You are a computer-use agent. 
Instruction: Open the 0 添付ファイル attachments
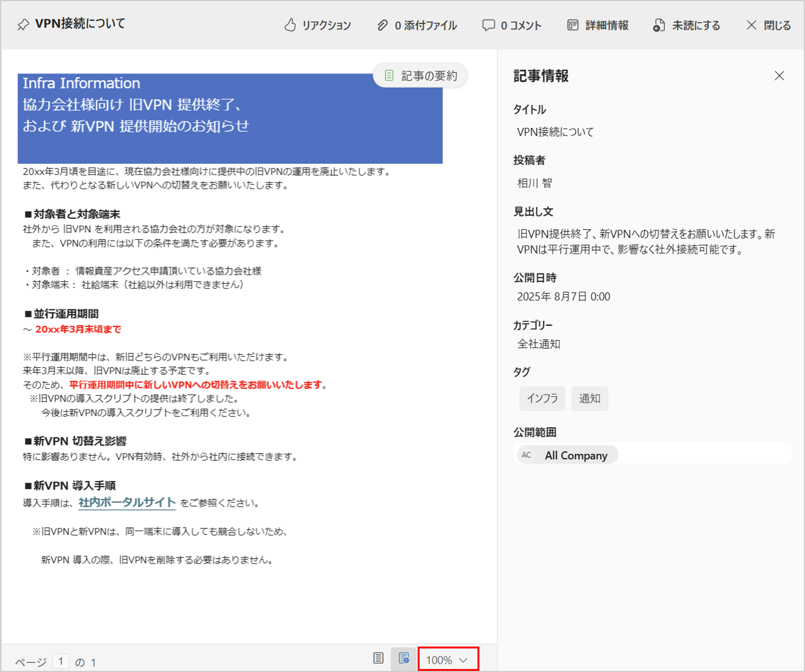(417, 25)
